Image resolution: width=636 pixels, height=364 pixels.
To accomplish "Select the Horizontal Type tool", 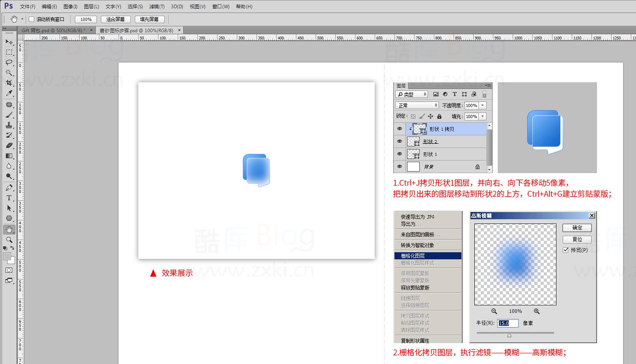I will (9, 198).
